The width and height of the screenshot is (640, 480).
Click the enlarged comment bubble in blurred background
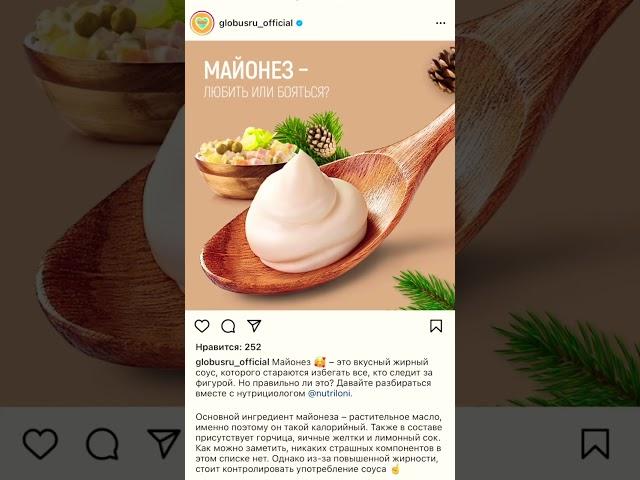click(x=102, y=444)
